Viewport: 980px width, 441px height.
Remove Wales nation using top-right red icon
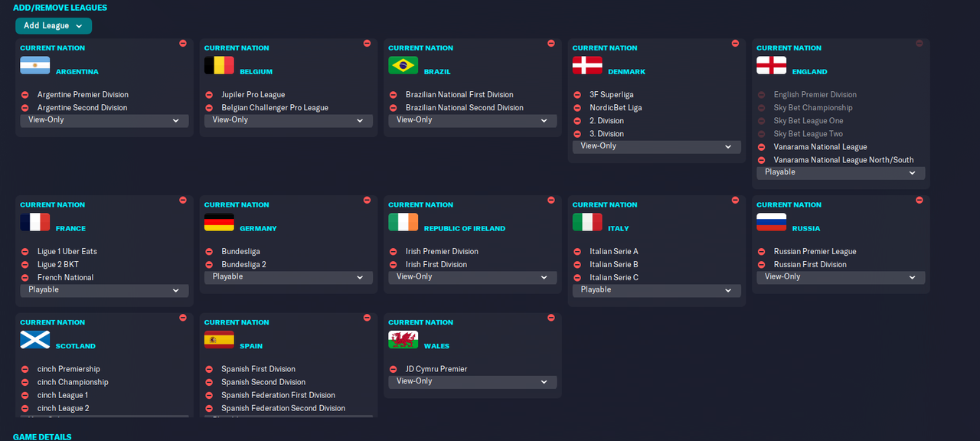[x=551, y=318]
